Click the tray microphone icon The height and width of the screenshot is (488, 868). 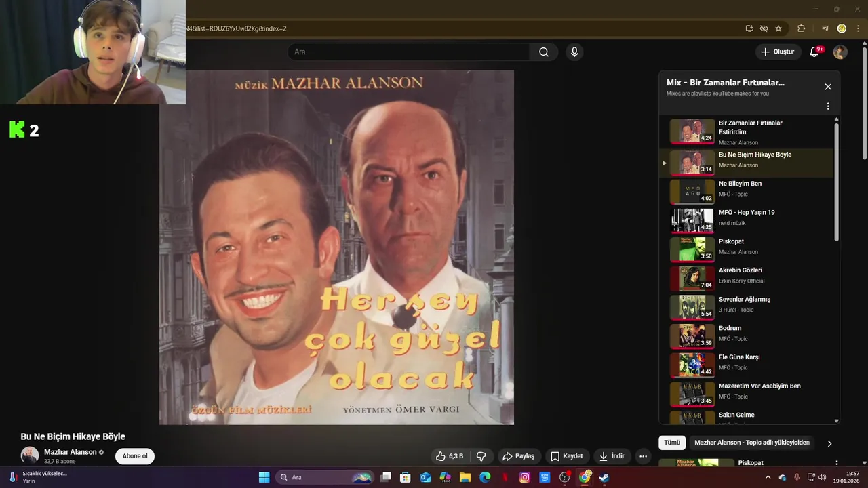pyautogui.click(x=797, y=477)
